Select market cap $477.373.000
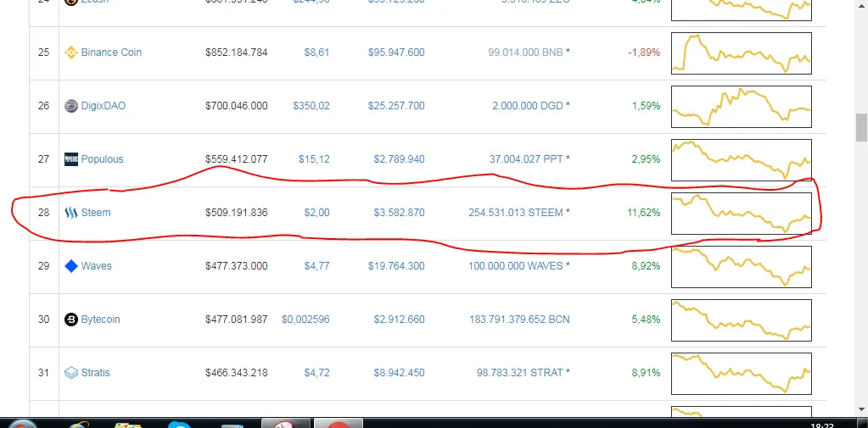Image resolution: width=868 pixels, height=428 pixels. coord(237,266)
